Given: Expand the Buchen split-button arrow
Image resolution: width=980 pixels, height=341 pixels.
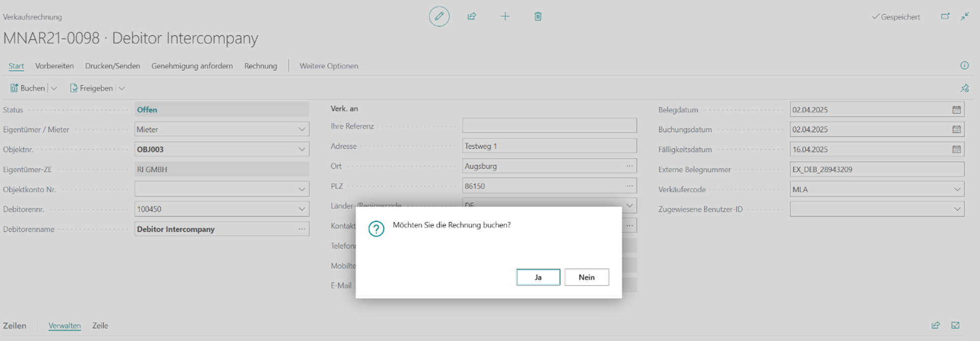Looking at the screenshot, I should pyautogui.click(x=54, y=88).
